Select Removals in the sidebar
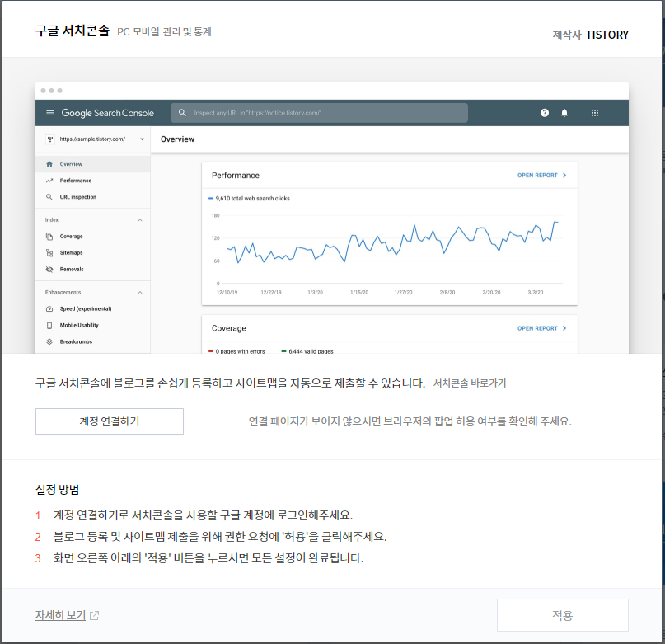The image size is (665, 644). tap(92, 269)
